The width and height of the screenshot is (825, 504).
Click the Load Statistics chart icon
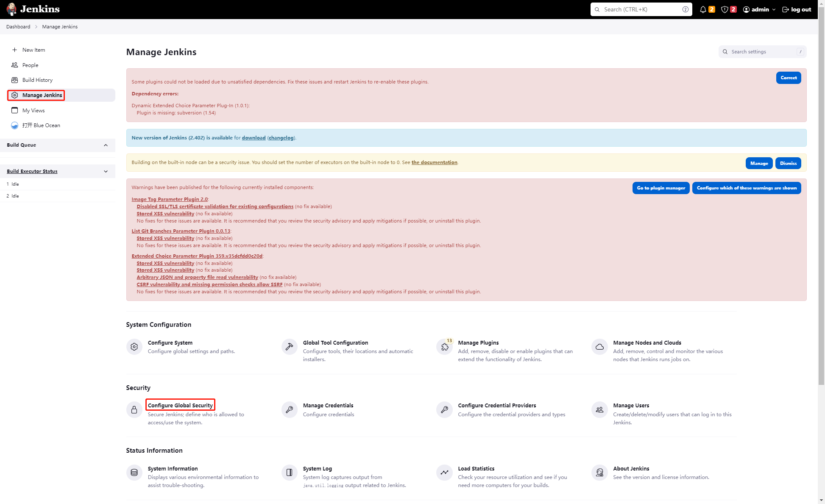[x=445, y=472]
